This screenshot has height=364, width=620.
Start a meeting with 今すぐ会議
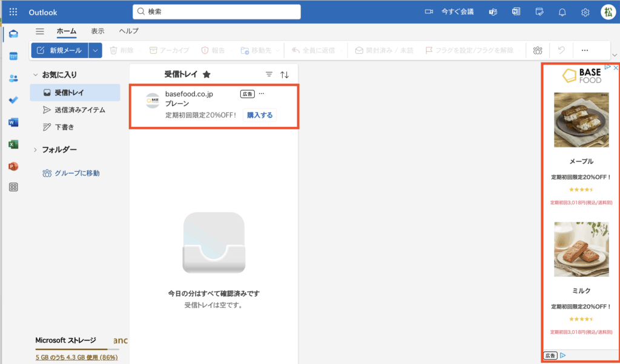[449, 12]
